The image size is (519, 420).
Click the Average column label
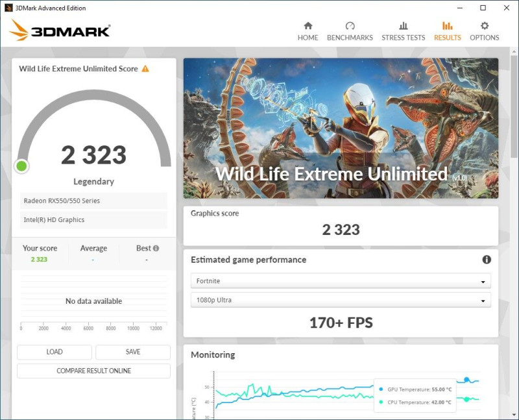(93, 248)
